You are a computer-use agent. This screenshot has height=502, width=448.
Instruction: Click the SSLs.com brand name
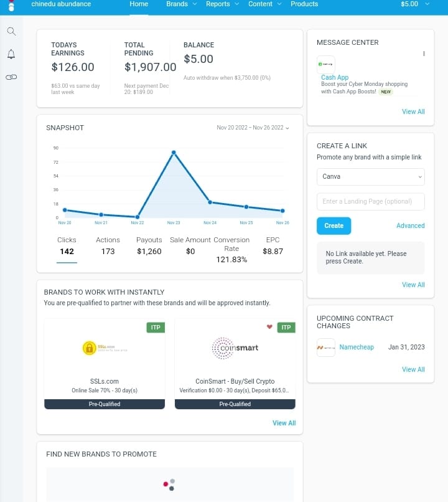coord(105,381)
